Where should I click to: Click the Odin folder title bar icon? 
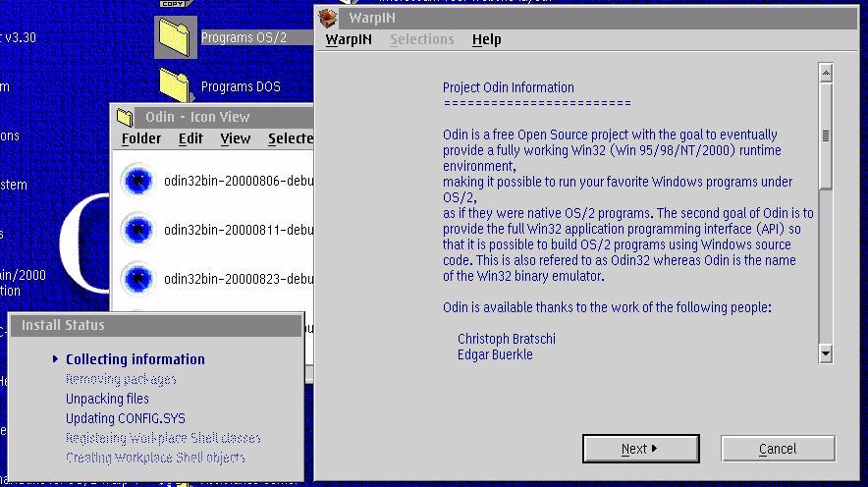coord(125,117)
